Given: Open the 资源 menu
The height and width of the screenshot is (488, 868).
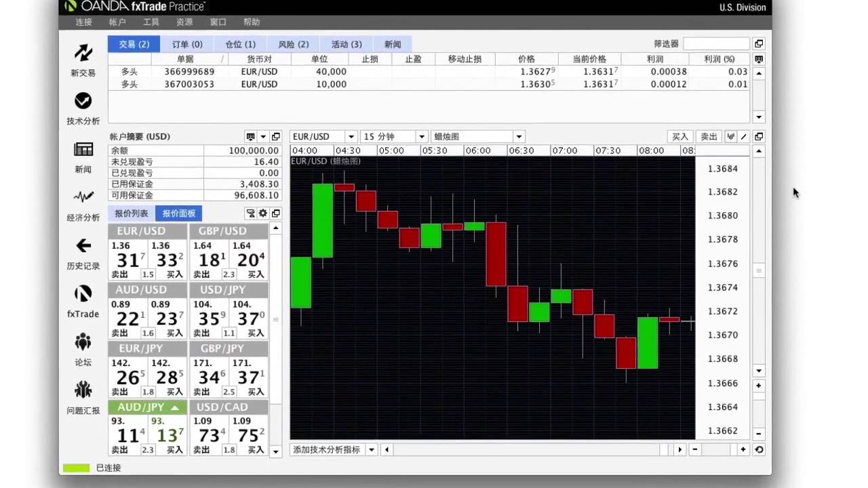Looking at the screenshot, I should [x=184, y=22].
